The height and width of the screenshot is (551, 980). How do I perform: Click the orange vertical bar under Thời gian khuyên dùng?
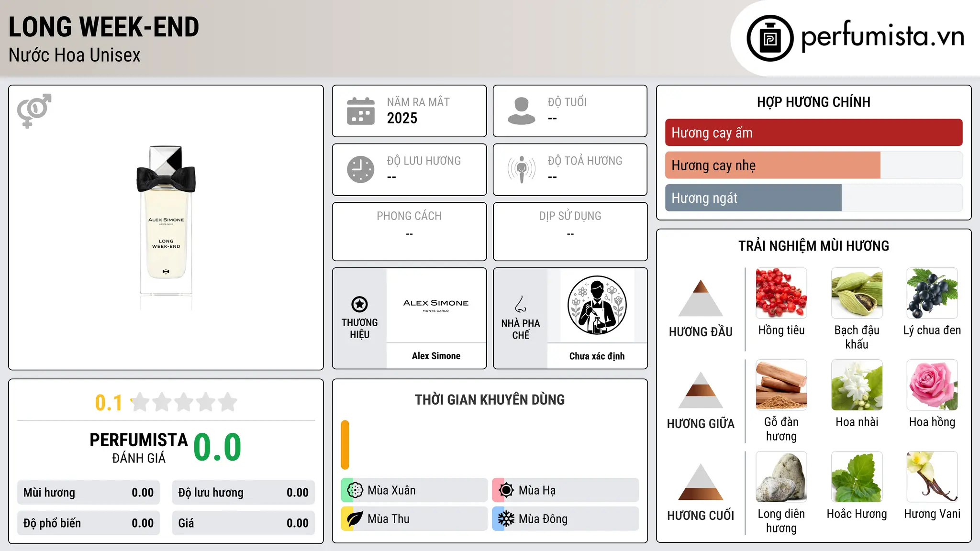point(345,445)
